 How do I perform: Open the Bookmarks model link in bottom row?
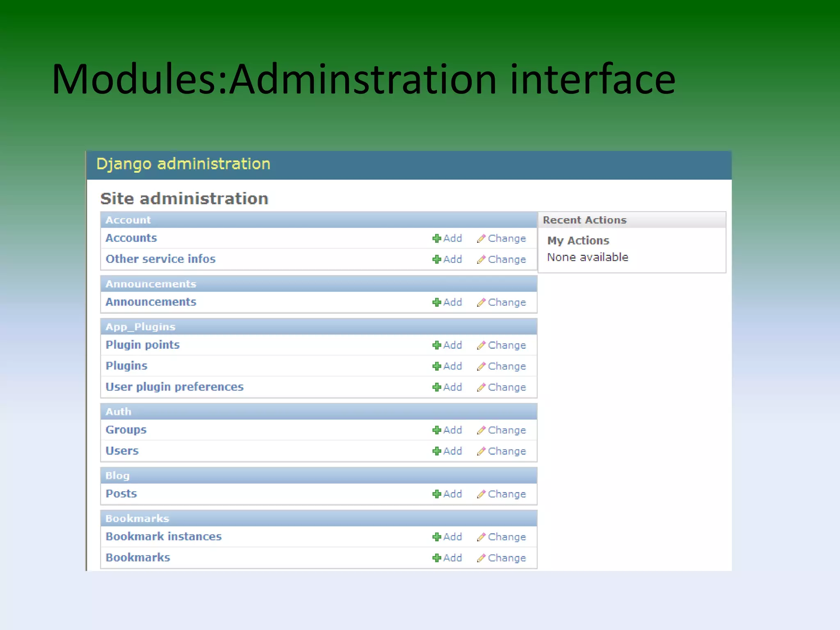[x=138, y=557]
